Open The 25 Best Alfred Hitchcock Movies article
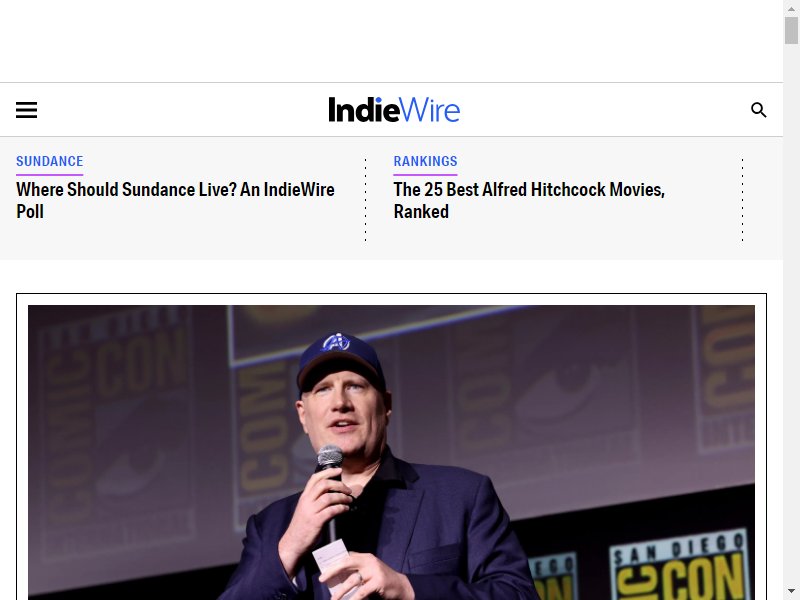 pyautogui.click(x=529, y=200)
